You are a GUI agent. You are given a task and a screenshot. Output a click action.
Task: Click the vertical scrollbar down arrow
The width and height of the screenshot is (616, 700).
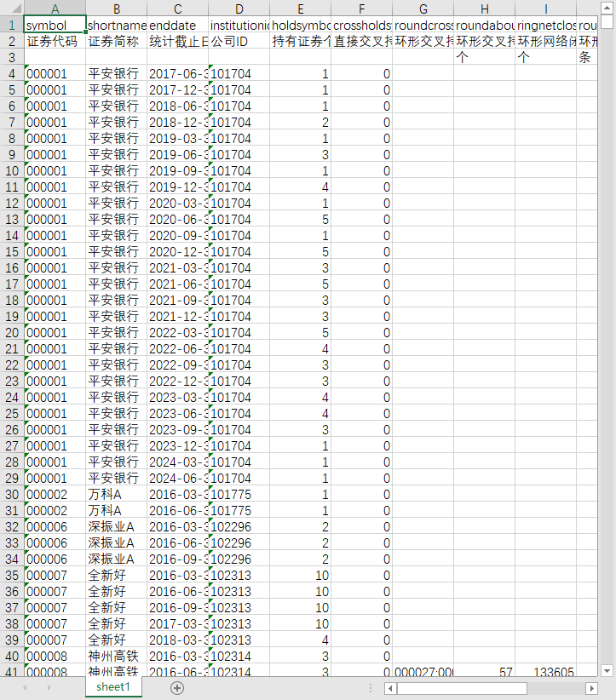(607, 670)
